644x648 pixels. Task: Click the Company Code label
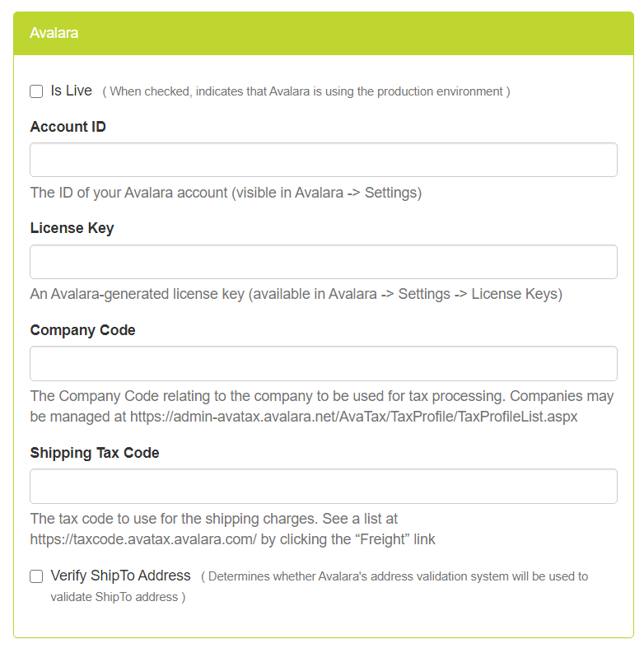tap(82, 330)
